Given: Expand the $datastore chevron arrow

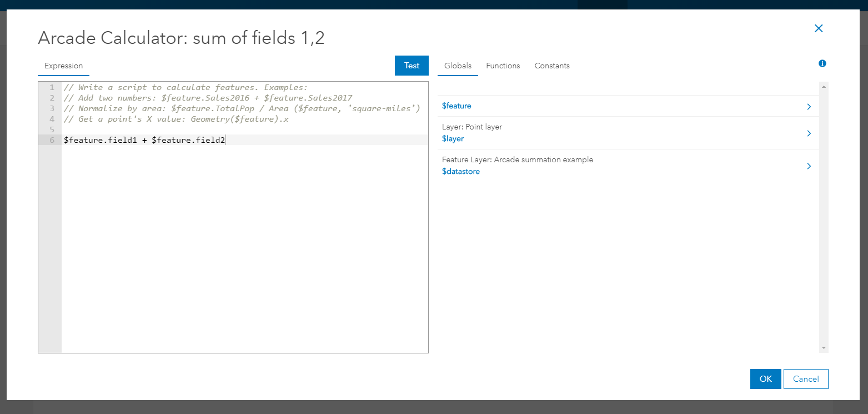Looking at the screenshot, I should (809, 166).
